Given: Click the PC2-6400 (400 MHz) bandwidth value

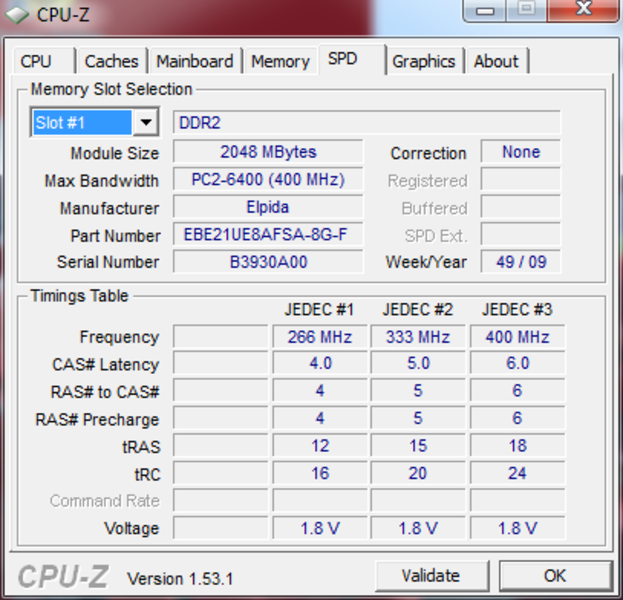Looking at the screenshot, I should point(268,180).
